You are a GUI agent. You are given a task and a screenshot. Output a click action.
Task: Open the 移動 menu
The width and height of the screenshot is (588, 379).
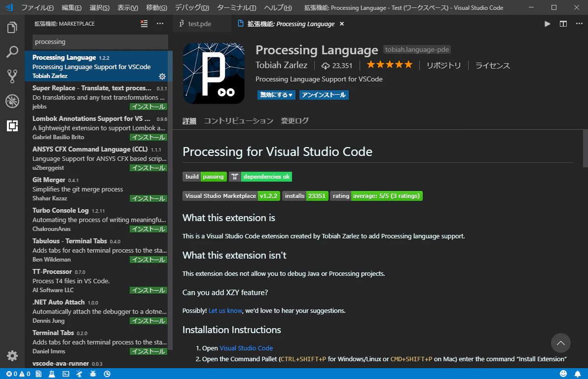156,7
